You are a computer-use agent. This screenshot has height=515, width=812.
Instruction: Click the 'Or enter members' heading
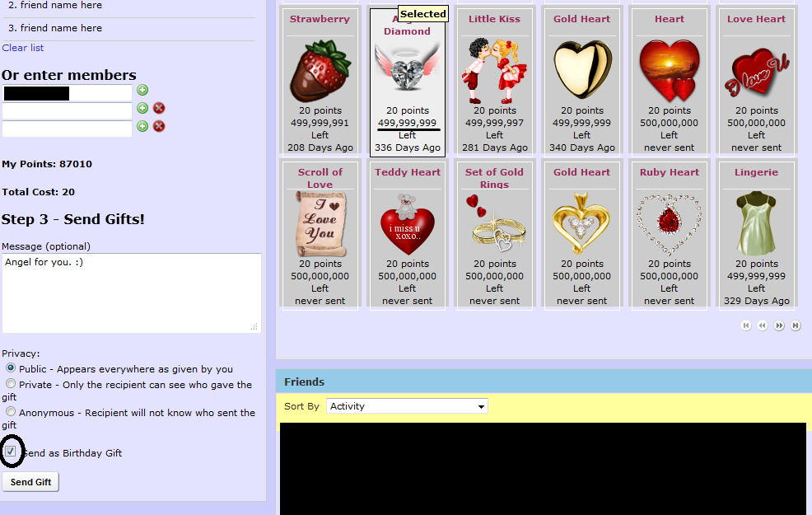(69, 75)
